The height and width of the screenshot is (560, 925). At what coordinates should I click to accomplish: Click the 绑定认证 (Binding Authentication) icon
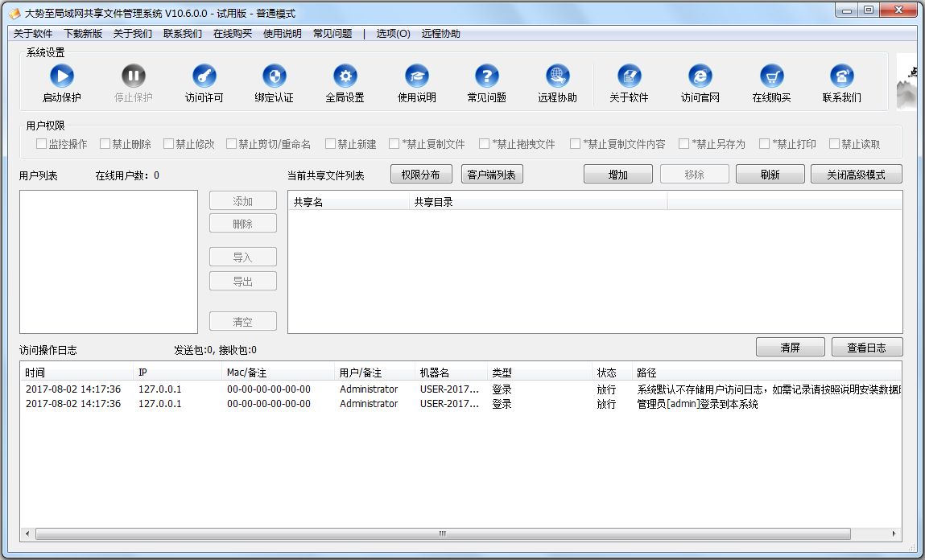click(275, 81)
